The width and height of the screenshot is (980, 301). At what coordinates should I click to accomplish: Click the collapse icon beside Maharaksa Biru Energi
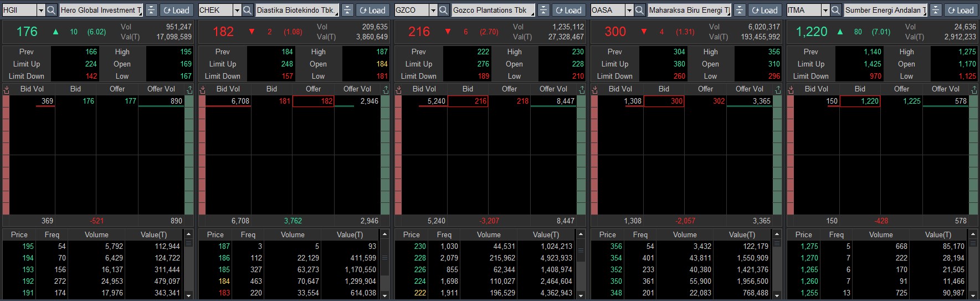[740, 10]
